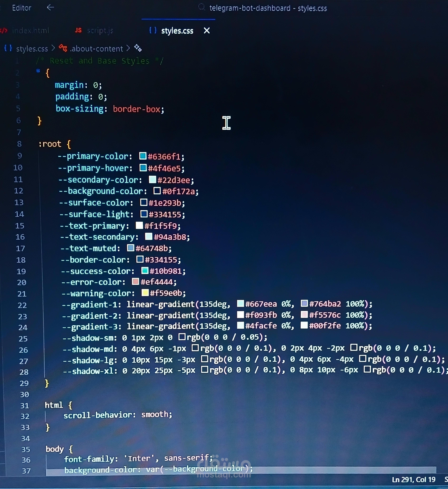Click the HTML icon on index.html tab
This screenshot has width=448, height=489.
pyautogui.click(x=4, y=30)
